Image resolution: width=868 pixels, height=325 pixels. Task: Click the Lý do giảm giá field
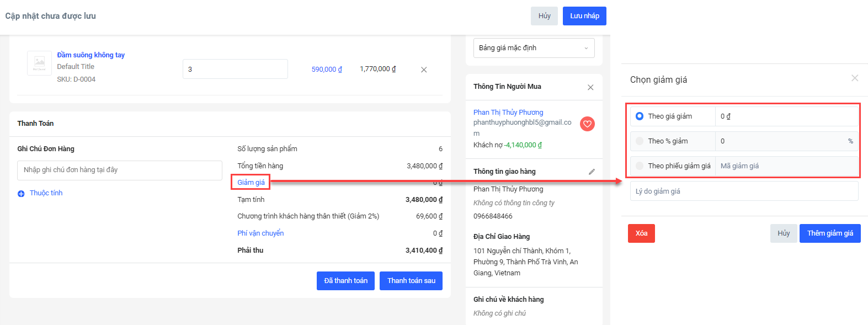744,191
